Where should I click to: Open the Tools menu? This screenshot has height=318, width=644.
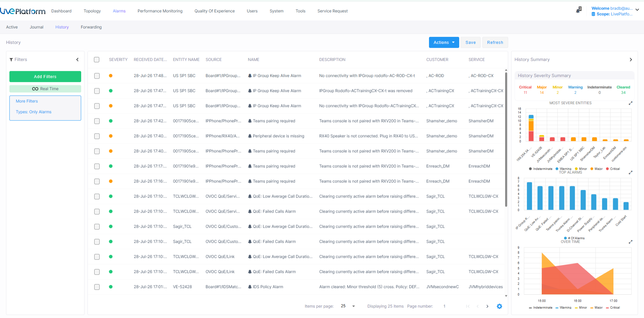tap(301, 11)
